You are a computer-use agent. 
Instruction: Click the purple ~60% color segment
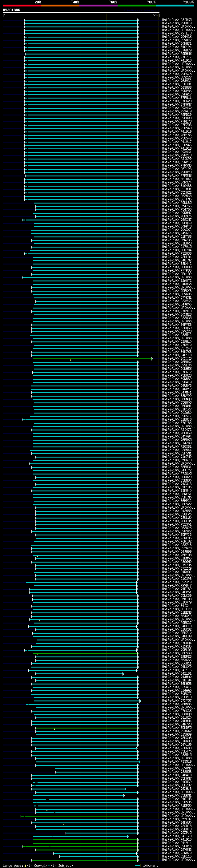(x=98, y=6)
